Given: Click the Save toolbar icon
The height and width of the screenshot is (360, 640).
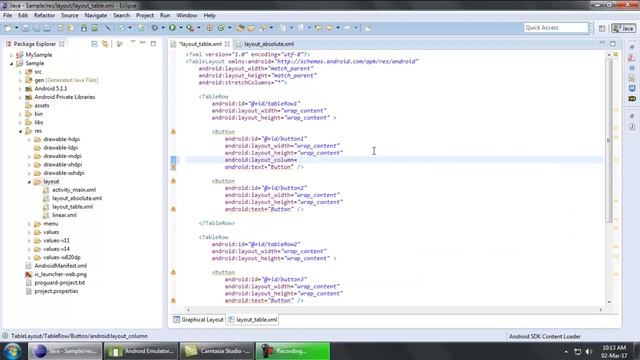Looking at the screenshot, I should (x=25, y=28).
